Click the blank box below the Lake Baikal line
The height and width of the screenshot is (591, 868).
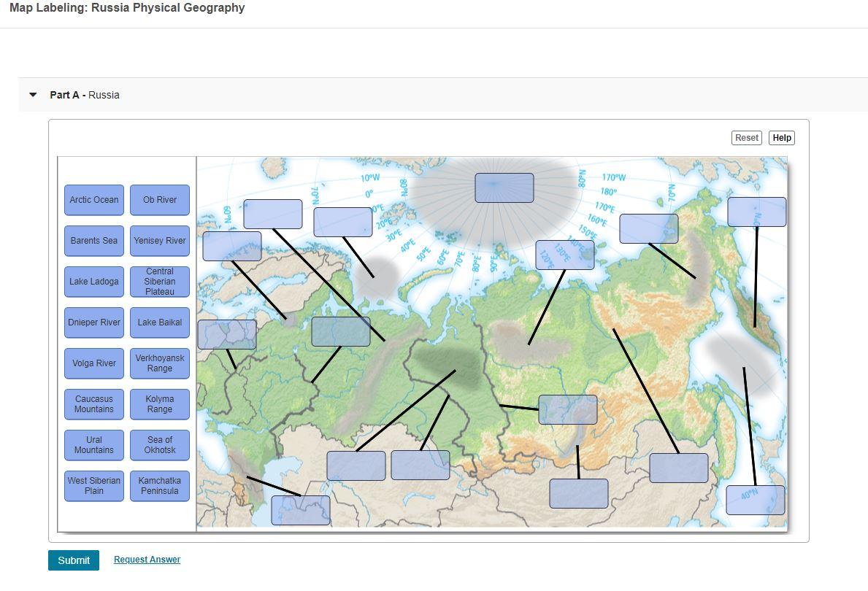point(579,494)
